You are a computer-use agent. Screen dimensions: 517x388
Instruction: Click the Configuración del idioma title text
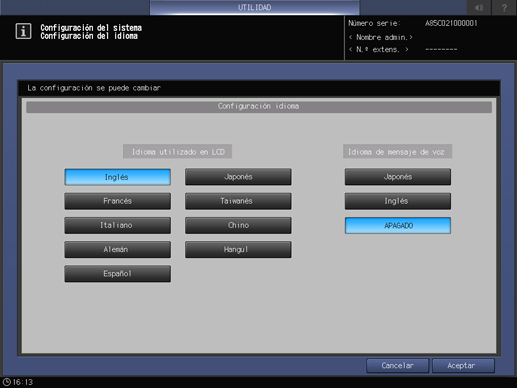click(x=89, y=36)
